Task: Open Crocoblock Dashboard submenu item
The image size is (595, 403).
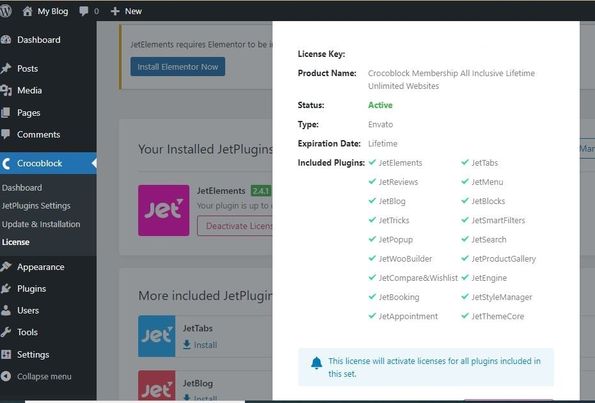Action: pos(22,187)
